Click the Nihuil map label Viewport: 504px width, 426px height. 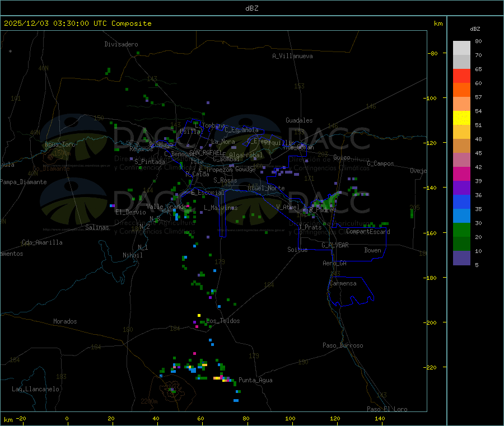tap(133, 255)
